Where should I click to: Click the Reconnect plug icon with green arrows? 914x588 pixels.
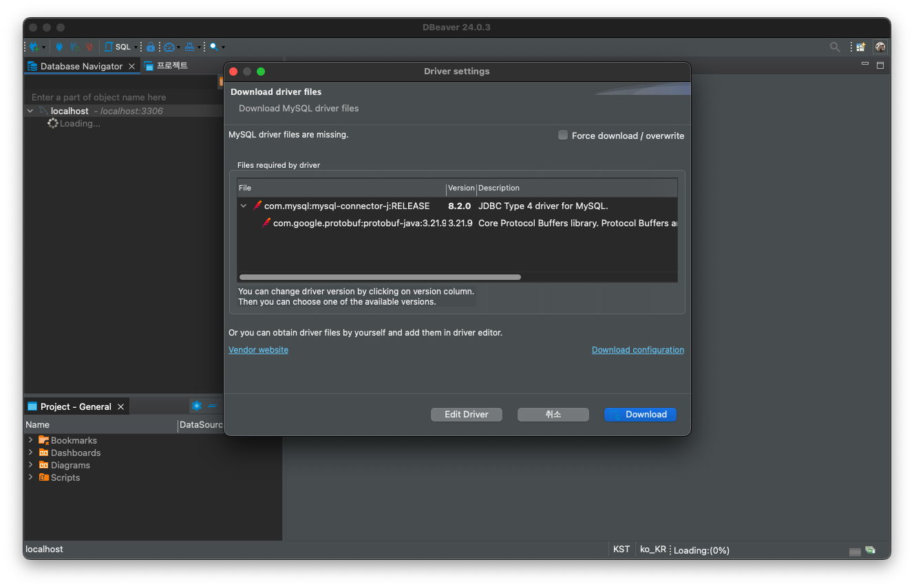[x=74, y=47]
